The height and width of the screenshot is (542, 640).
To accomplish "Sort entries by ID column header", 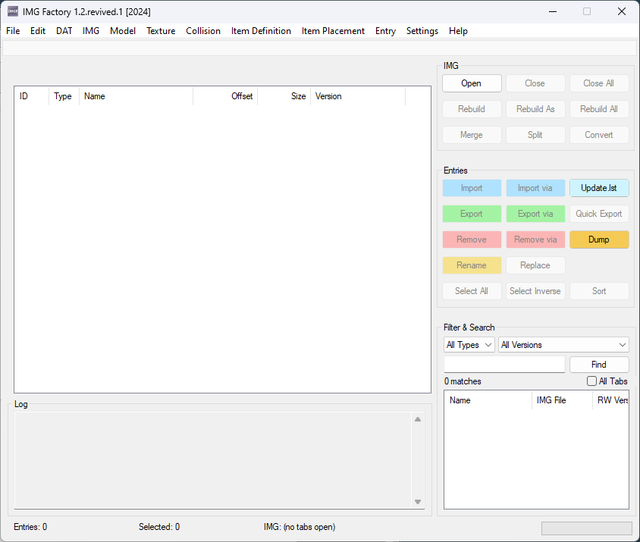I will 32,96.
